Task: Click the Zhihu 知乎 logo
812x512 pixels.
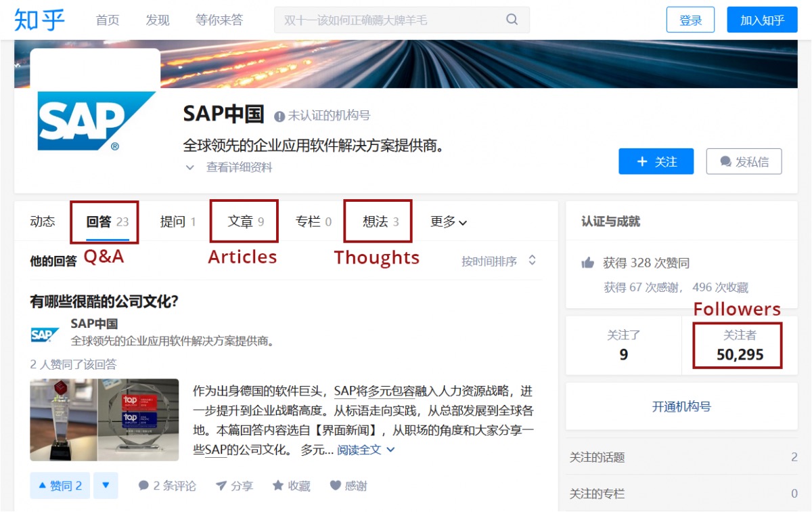Action: coord(40,20)
